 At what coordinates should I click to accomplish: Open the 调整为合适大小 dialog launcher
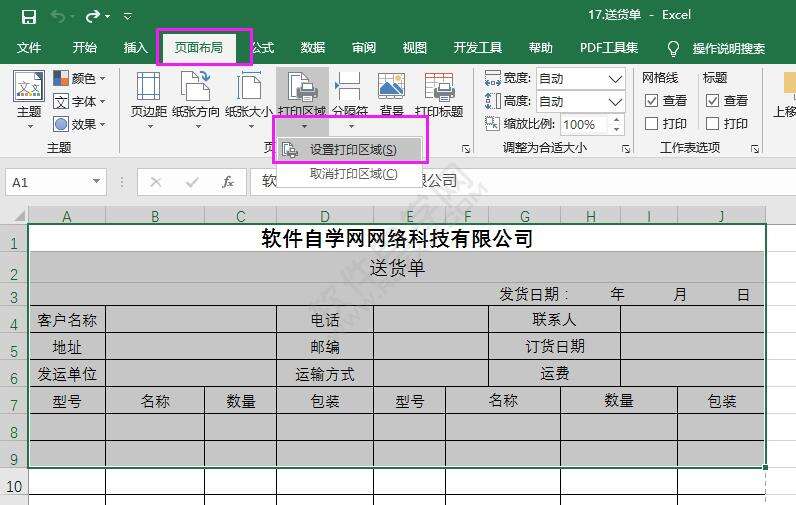(626, 149)
